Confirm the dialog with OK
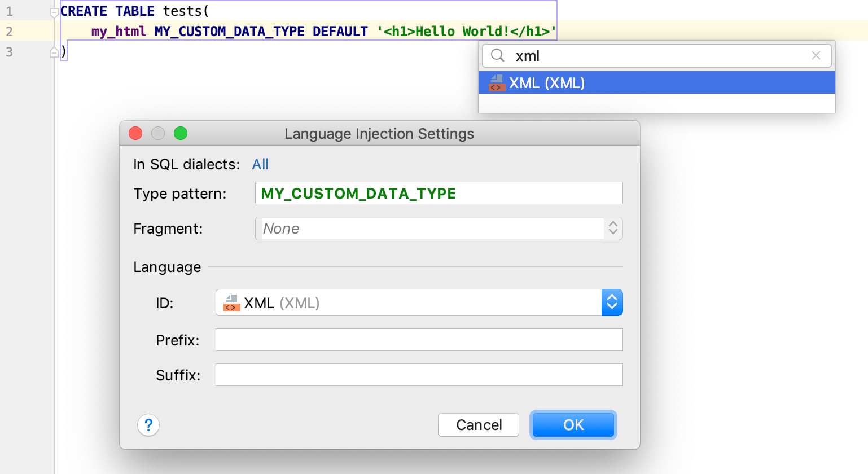 pyautogui.click(x=573, y=425)
